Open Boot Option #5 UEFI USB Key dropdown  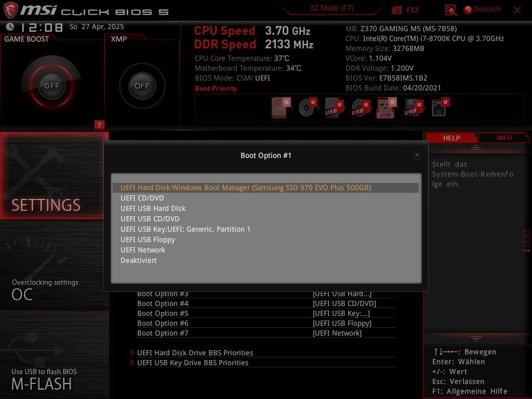coord(265,313)
